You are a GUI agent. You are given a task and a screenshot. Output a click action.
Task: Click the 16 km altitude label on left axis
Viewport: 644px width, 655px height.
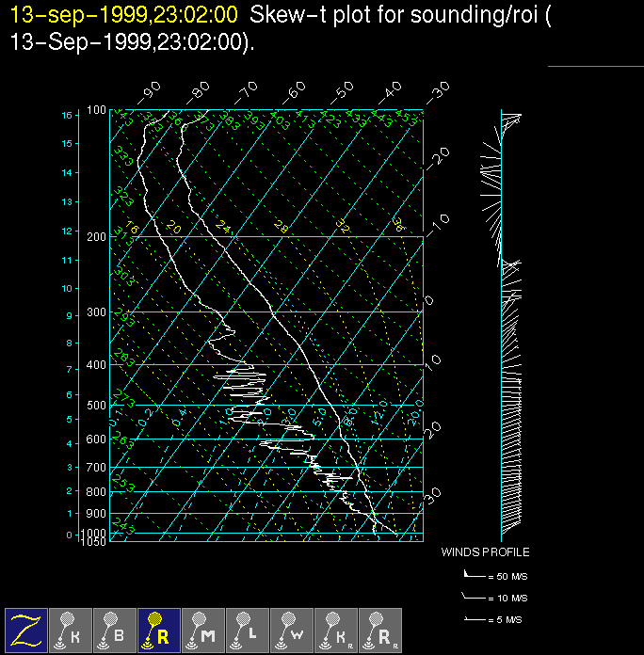(x=67, y=115)
